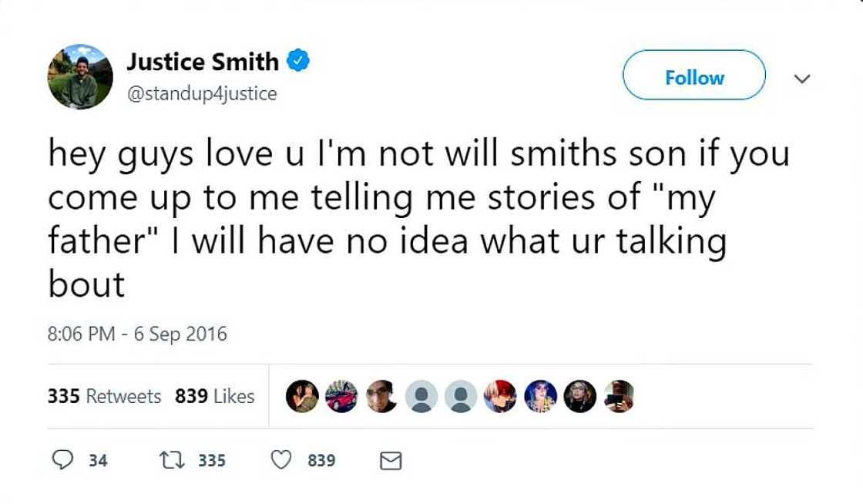This screenshot has height=504, width=863.
Task: Click the blue verified badge
Action: [x=298, y=60]
